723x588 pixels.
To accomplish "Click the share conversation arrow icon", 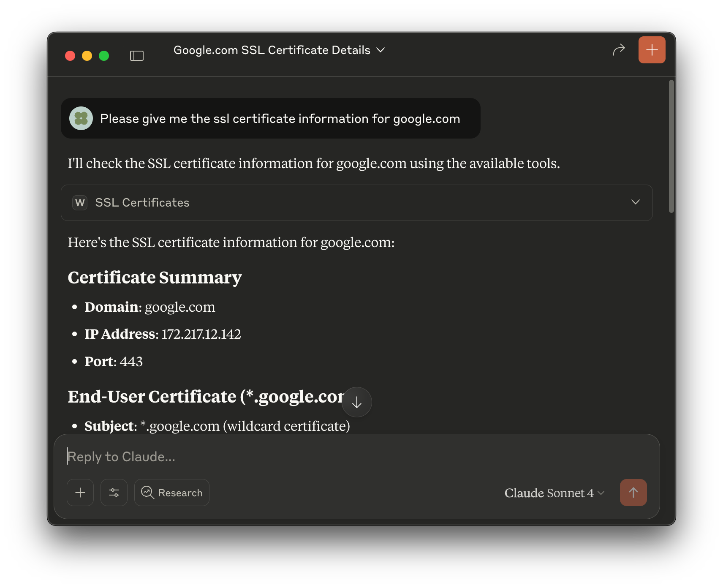I will [x=619, y=49].
